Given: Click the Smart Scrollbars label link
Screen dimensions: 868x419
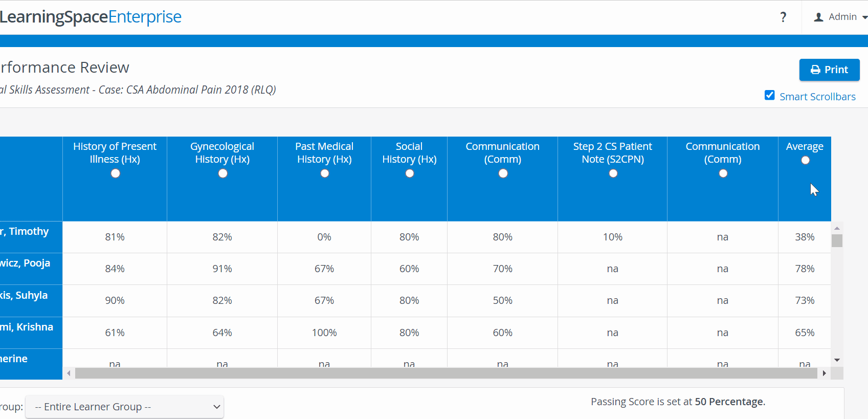Looking at the screenshot, I should [x=817, y=97].
